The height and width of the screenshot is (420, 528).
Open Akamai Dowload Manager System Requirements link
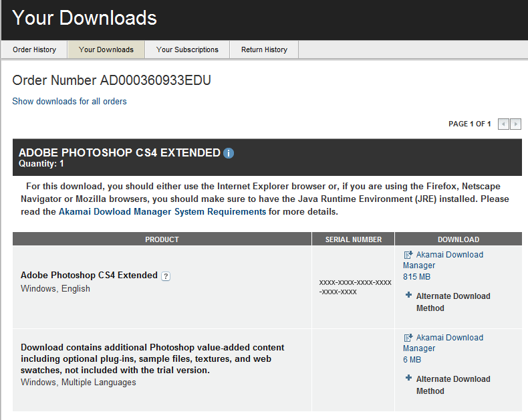point(162,212)
